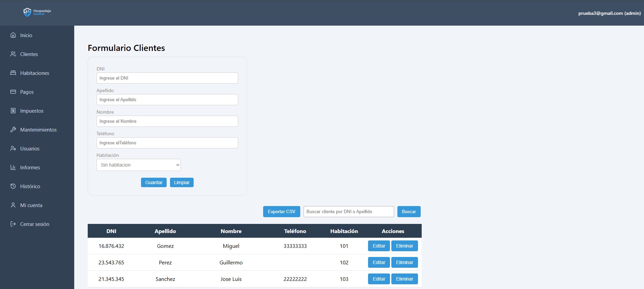Click the wrench icon beside Mantenimientos
The width and height of the screenshot is (644, 289).
(13, 129)
